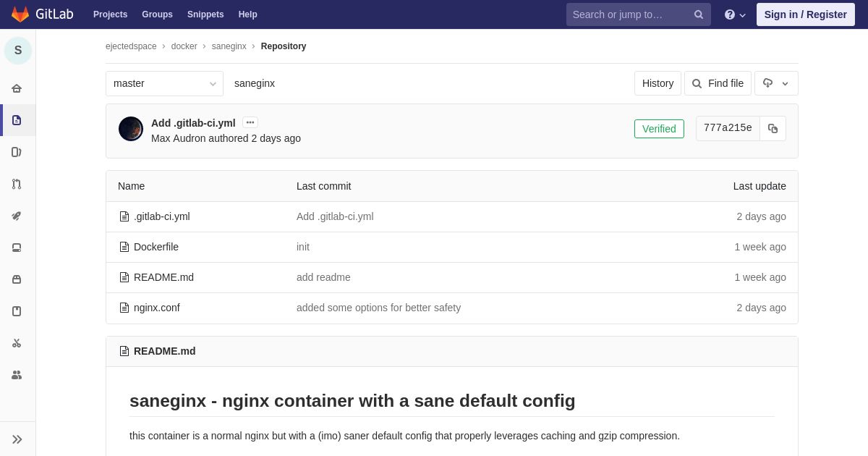Viewport: 868px width, 456px height.
Task: Open Project overview home icon in sidebar
Action: pos(17,88)
